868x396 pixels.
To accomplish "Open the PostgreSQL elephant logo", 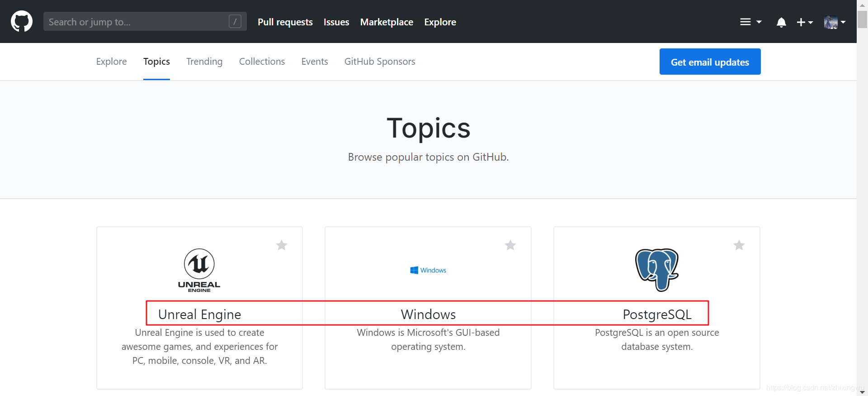I will (x=657, y=270).
